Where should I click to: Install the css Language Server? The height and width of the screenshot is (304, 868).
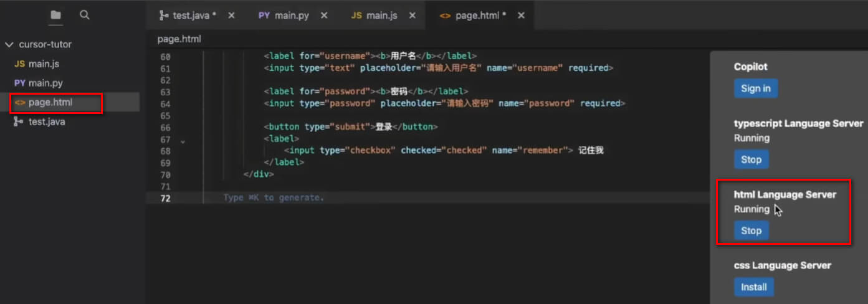(754, 287)
